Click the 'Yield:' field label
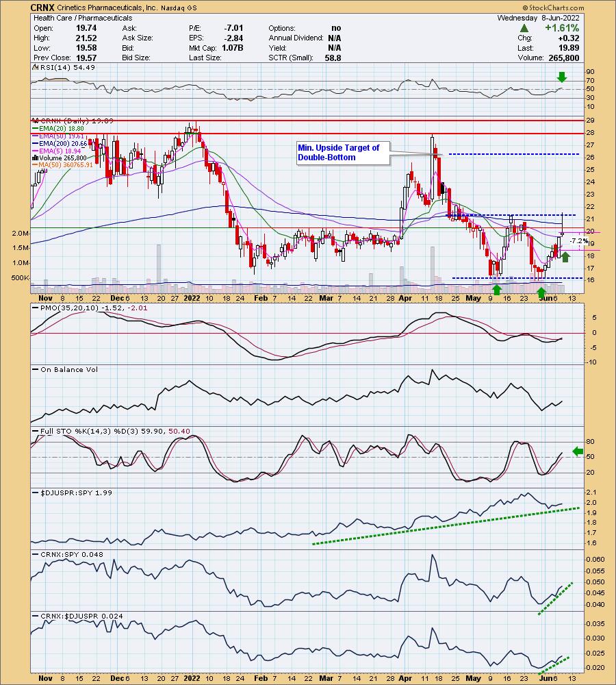The height and width of the screenshot is (685, 616). click(x=278, y=48)
